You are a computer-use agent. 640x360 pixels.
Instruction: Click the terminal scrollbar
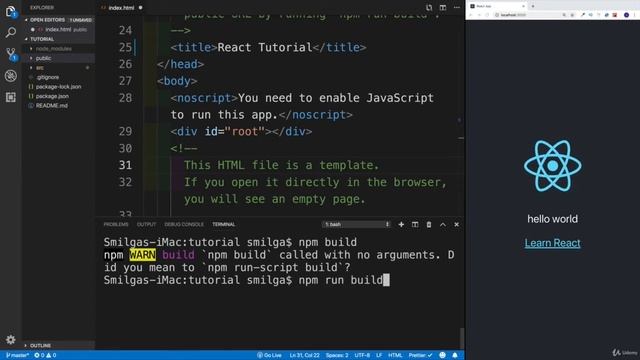[x=462, y=338]
